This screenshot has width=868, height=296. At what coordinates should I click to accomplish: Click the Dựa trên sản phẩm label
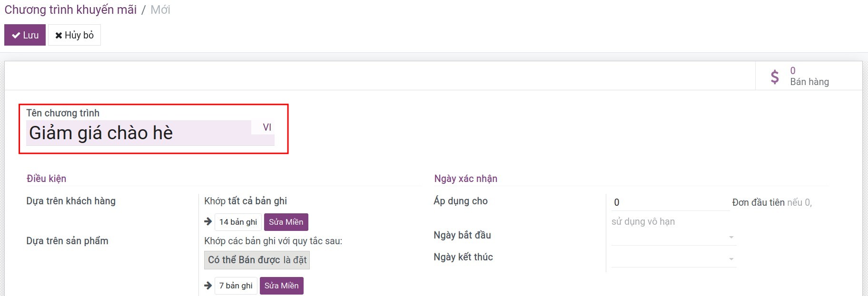(x=67, y=240)
